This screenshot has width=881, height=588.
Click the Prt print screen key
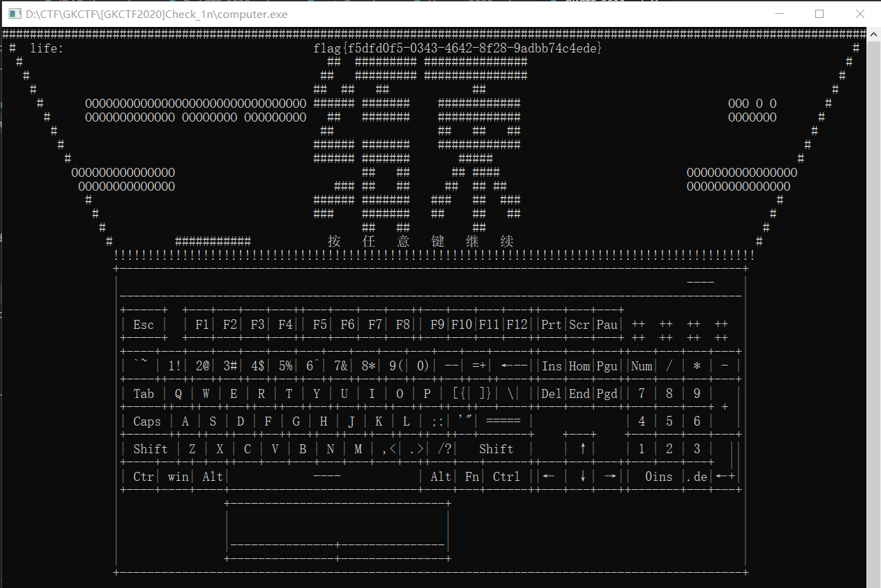tap(551, 325)
